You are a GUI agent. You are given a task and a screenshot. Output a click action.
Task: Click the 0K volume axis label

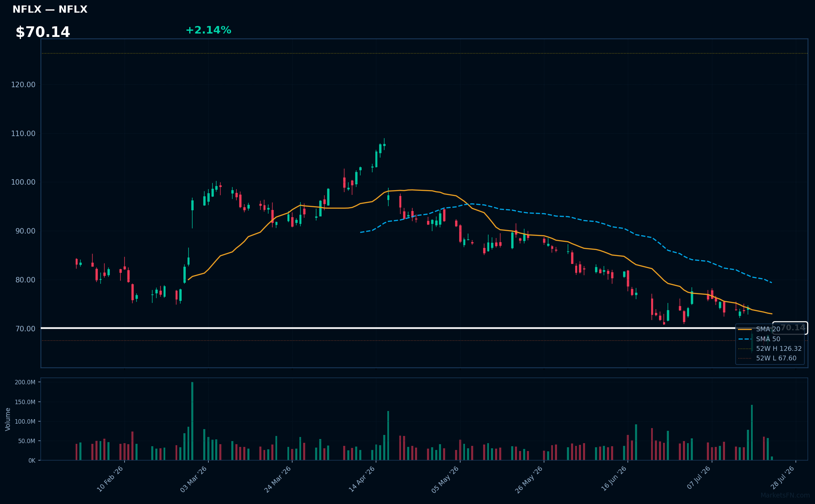pos(32,461)
